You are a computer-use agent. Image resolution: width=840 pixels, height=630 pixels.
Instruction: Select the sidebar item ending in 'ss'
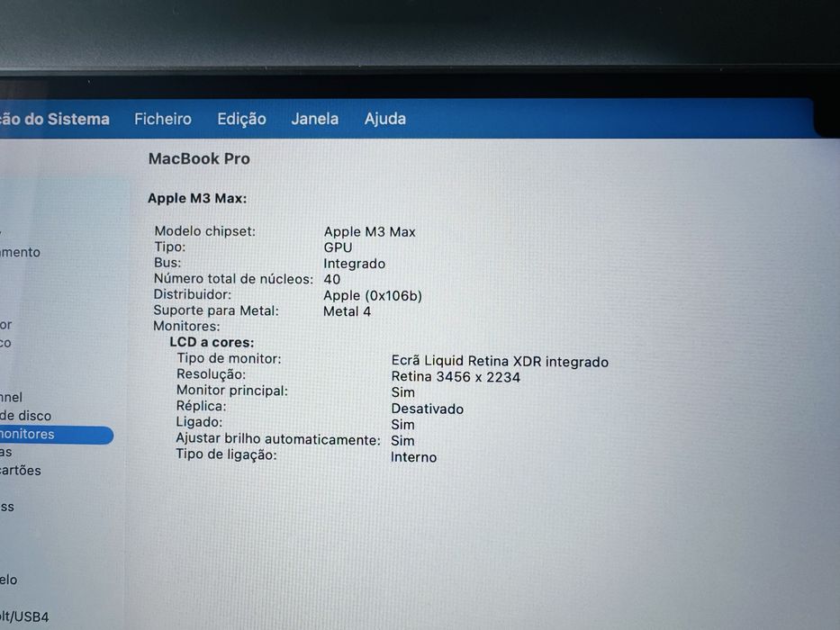coord(7,507)
